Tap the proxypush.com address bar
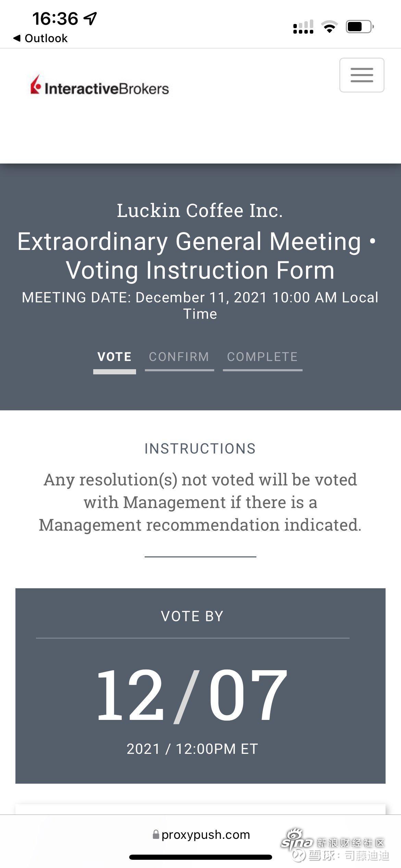The image size is (401, 868). point(201,834)
